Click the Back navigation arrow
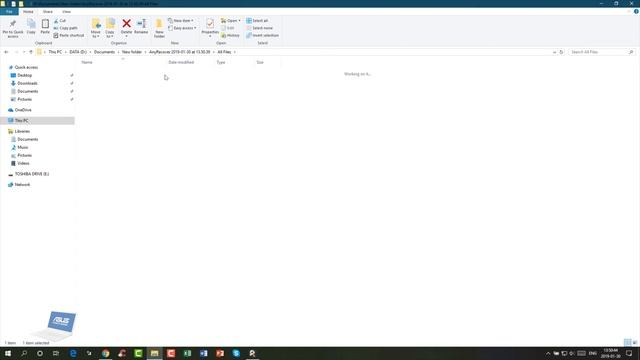This screenshot has height=360, width=640. (x=6, y=52)
